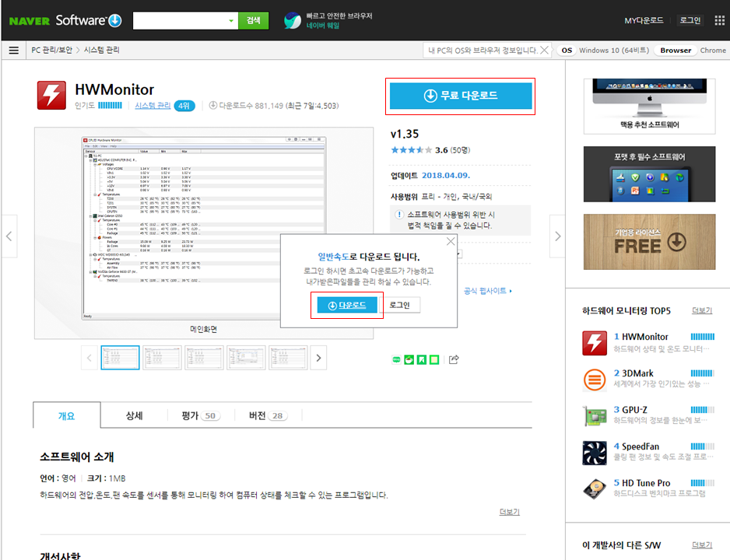Click HWMonitor icon in TOP5 list
The height and width of the screenshot is (560, 730).
click(595, 343)
